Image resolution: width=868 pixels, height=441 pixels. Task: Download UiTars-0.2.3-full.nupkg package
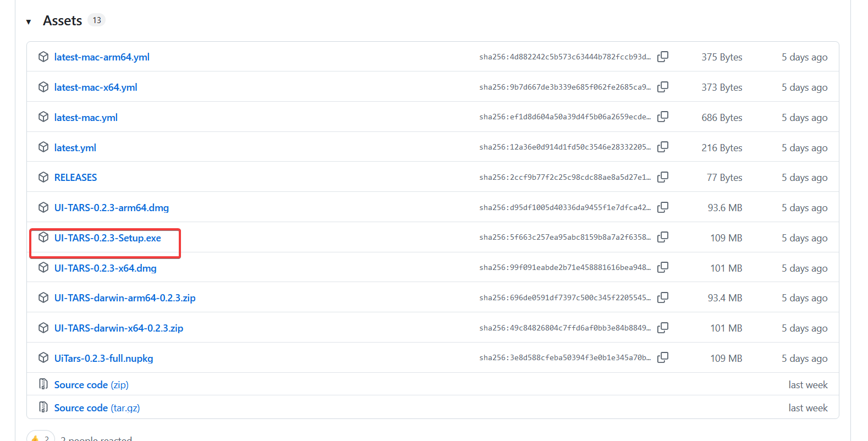[104, 359]
